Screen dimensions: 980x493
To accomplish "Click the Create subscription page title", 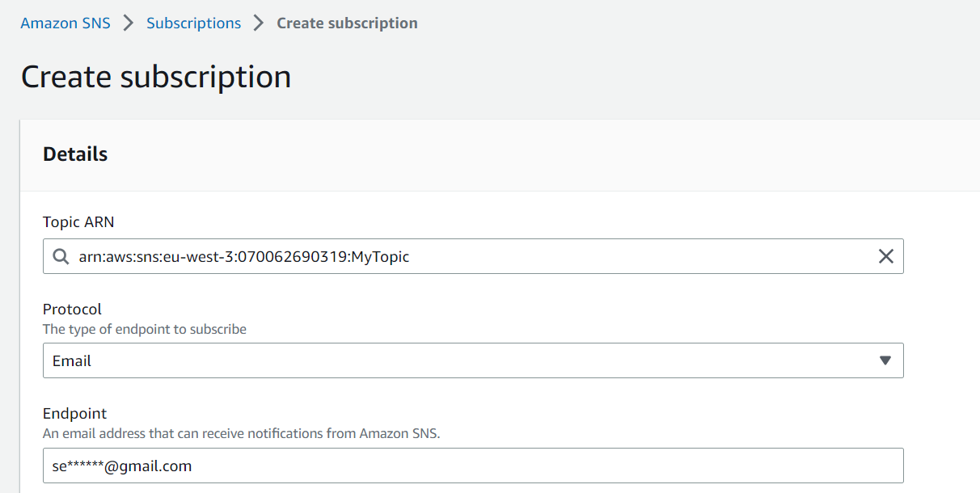I will (156, 77).
